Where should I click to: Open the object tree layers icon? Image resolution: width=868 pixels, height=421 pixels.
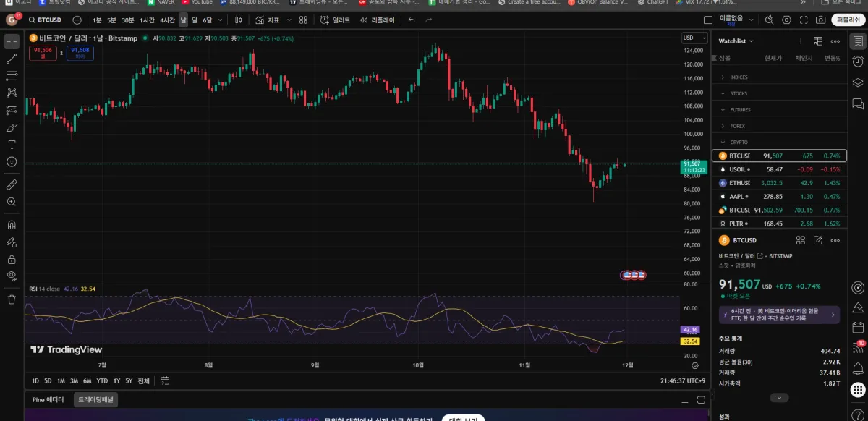coord(858,82)
